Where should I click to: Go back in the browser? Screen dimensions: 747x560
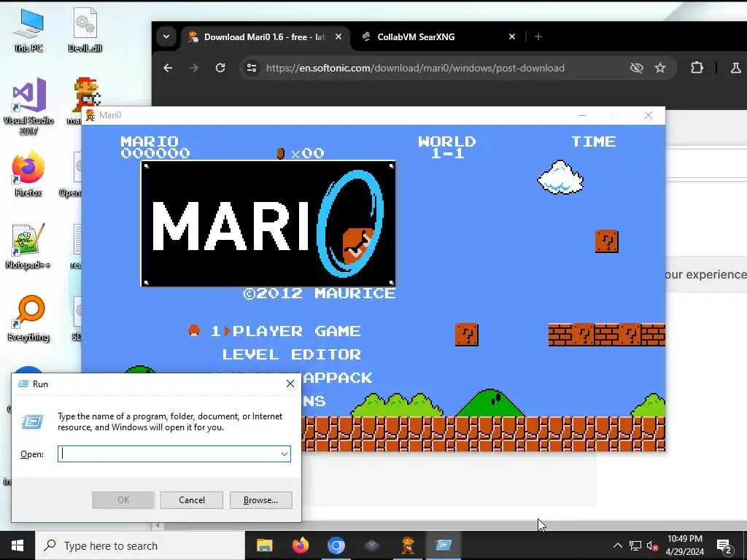coord(168,68)
